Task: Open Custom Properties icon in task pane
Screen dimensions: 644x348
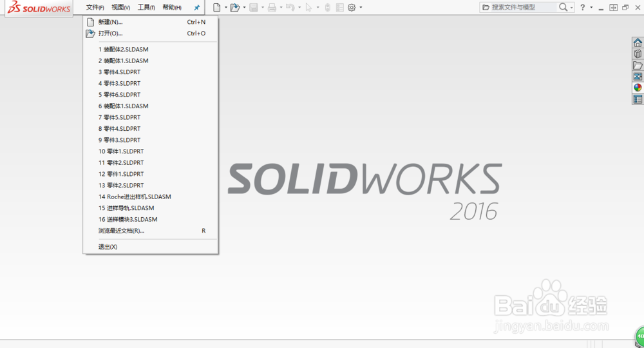Action: [638, 99]
